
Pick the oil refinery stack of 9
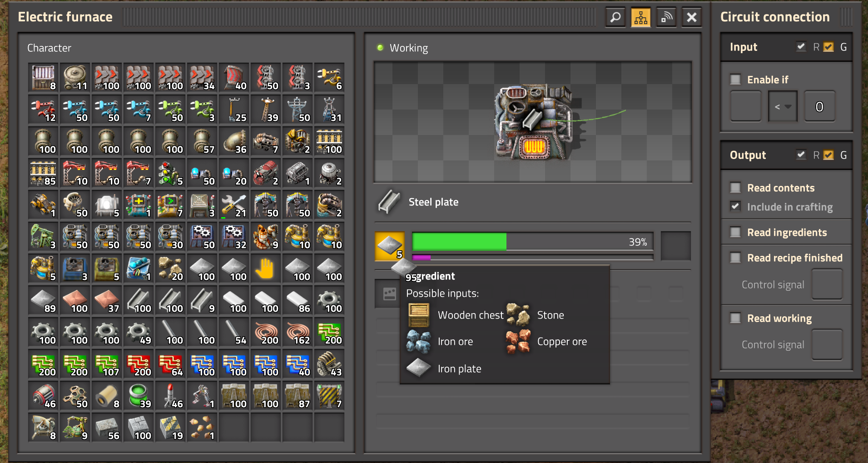(266, 237)
